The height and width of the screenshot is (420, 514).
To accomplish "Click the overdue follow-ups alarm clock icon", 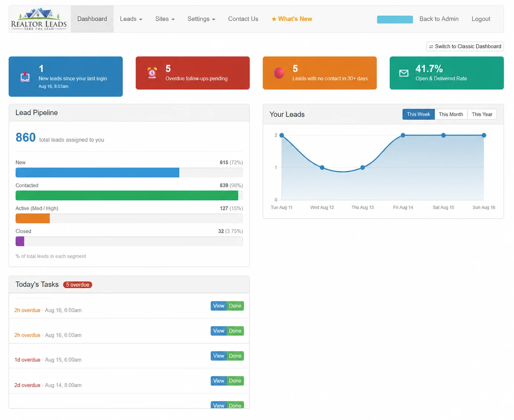I will point(152,73).
